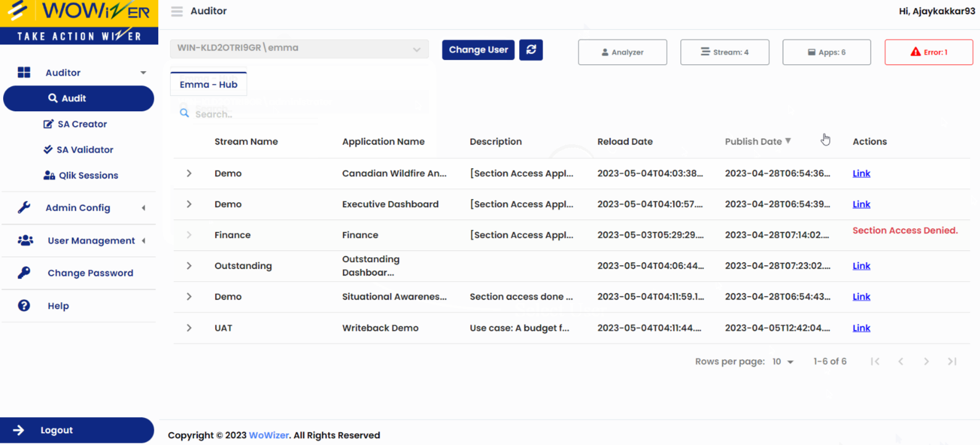Viewport: 980px width, 445px height.
Task: Click the Logout arrow icon
Action: tap(19, 430)
